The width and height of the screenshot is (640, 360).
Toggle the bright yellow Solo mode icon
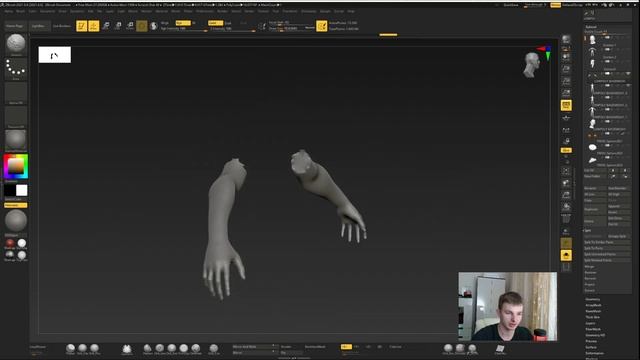pos(566,256)
